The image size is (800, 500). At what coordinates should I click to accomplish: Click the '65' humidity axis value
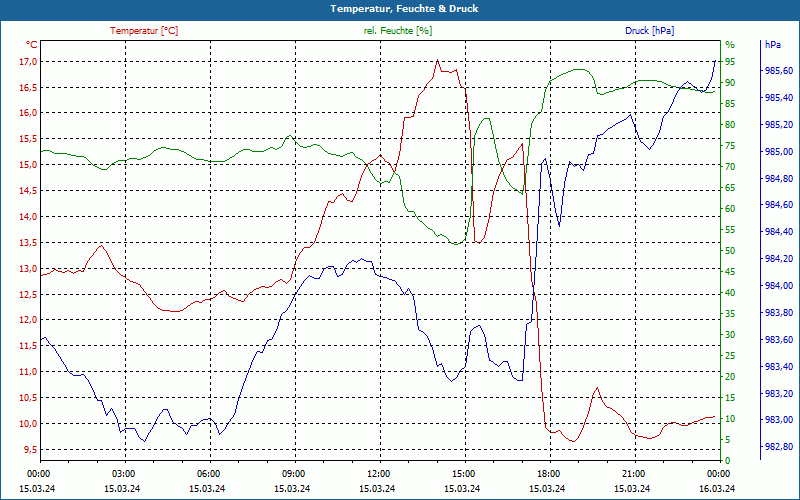730,188
